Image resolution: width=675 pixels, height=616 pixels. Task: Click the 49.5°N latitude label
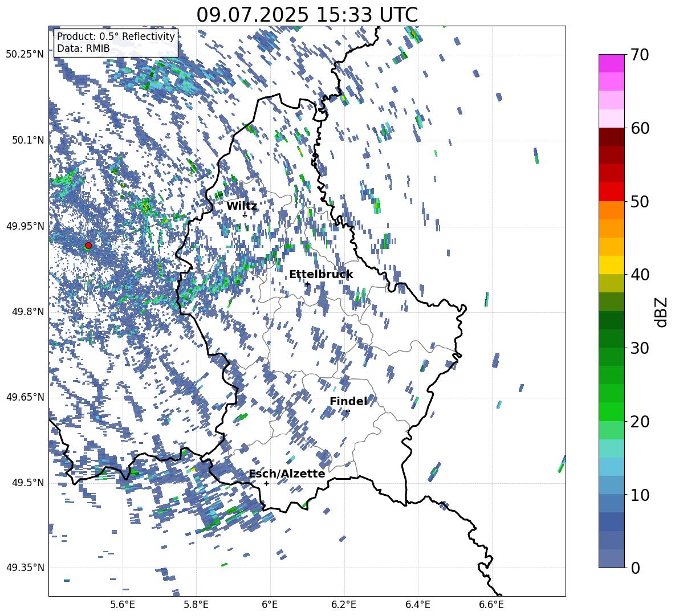coord(27,483)
